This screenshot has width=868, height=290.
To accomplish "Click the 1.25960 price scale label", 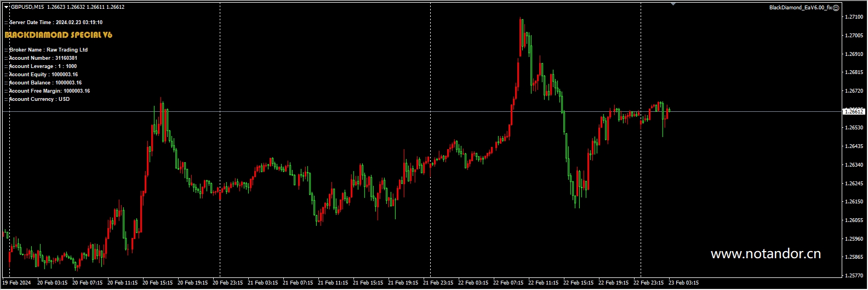I will 854,239.
